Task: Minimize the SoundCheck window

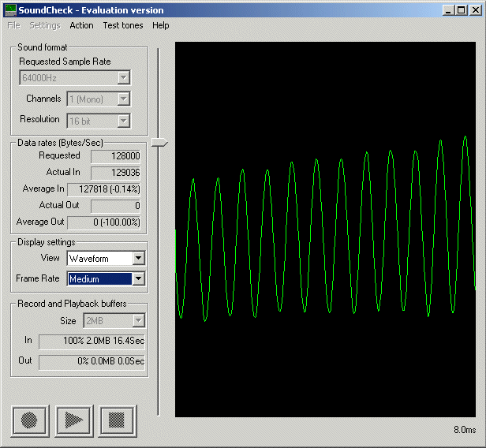Action: tap(447, 10)
